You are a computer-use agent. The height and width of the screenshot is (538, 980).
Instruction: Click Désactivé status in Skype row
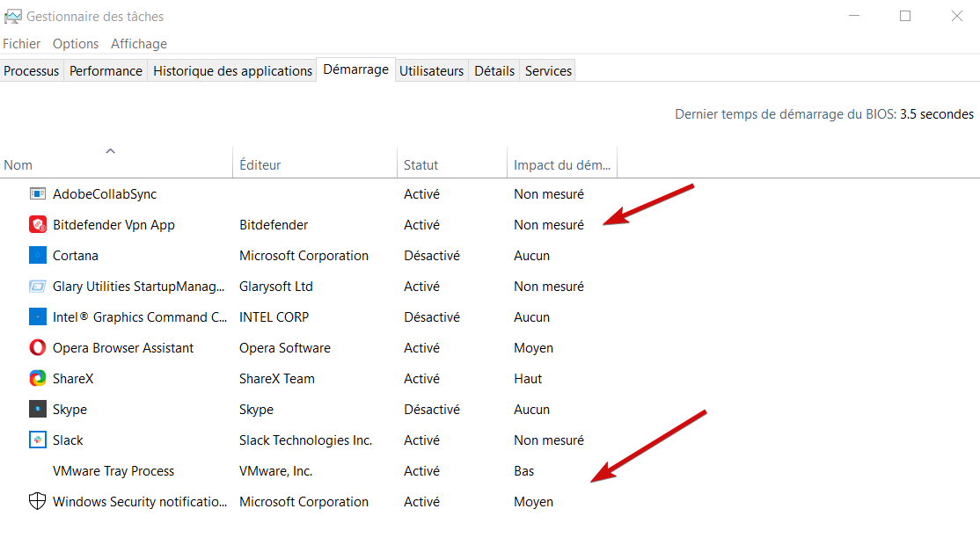click(x=432, y=410)
